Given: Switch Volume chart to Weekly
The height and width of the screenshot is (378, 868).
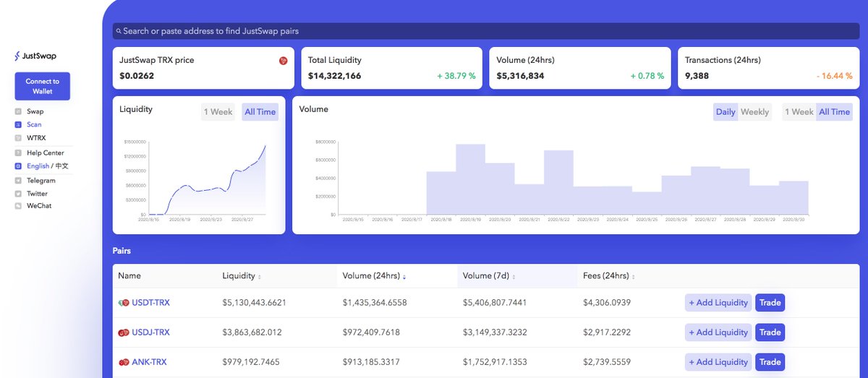Looking at the screenshot, I should [x=754, y=112].
